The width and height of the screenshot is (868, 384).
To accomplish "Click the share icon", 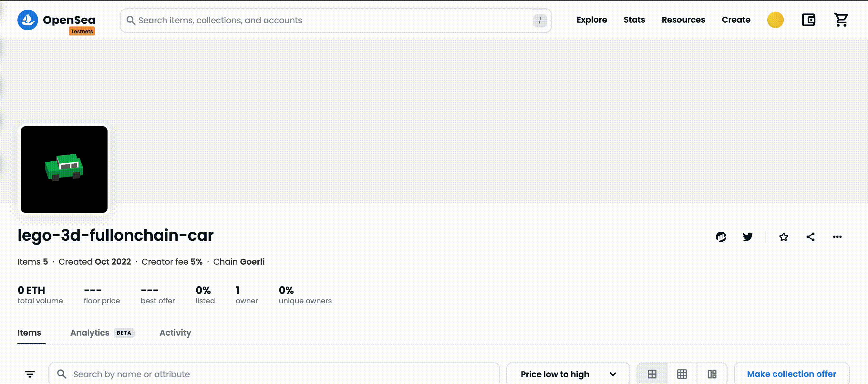I will point(810,237).
